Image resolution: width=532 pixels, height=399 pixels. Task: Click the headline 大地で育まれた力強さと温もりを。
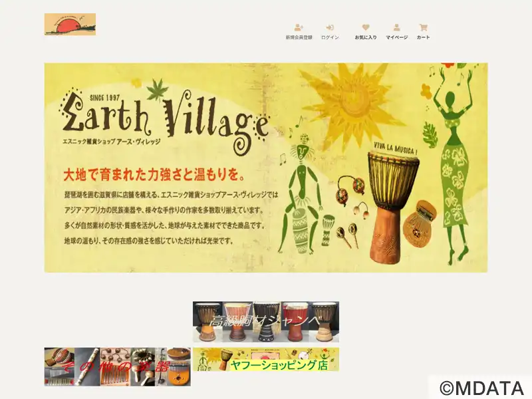point(154,174)
